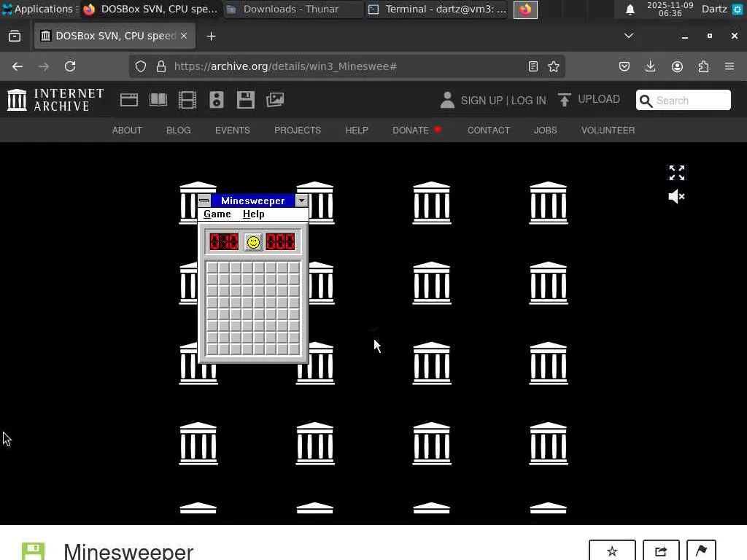The height and width of the screenshot is (560, 747).
Task: Click the Minesweeper title bar
Action: tap(253, 201)
